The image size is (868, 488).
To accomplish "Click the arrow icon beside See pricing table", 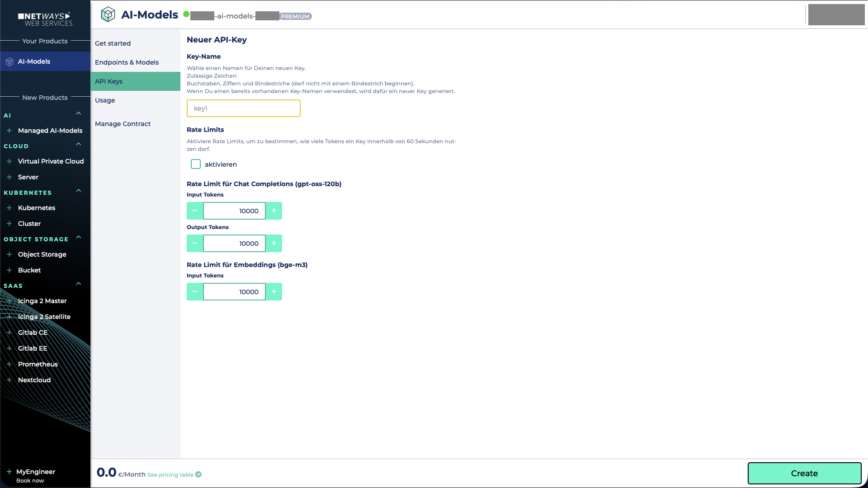I will tap(198, 474).
